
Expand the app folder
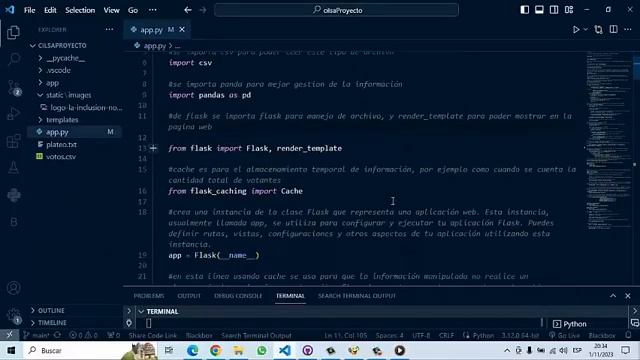(52, 83)
